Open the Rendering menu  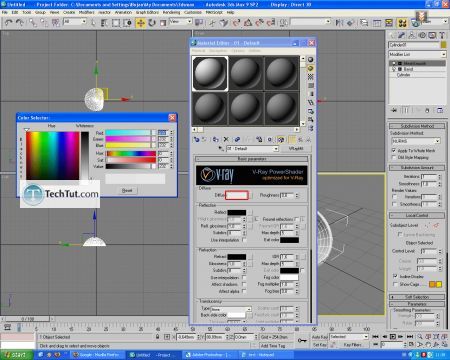171,12
